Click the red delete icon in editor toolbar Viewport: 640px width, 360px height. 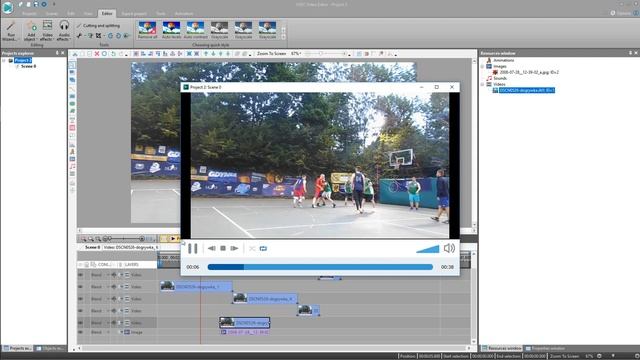[x=97, y=54]
